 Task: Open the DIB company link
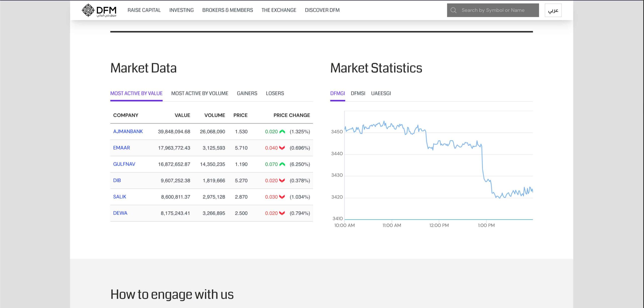click(117, 180)
